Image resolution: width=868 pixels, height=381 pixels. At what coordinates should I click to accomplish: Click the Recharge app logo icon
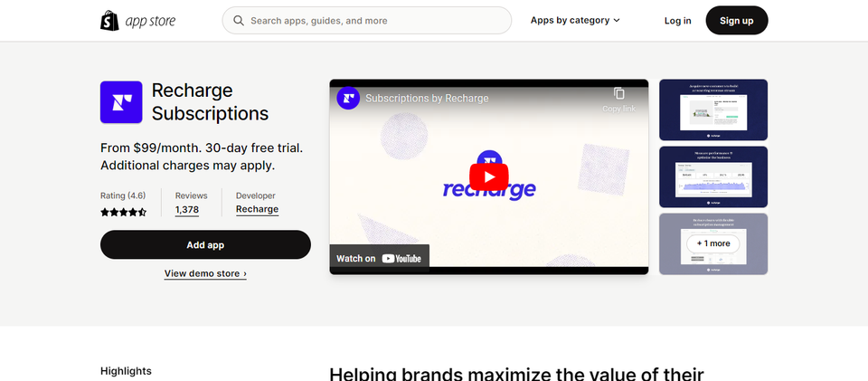coord(121,102)
